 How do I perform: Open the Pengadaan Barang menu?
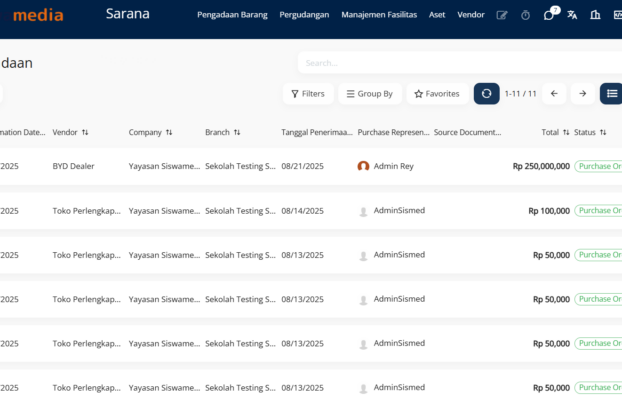(232, 15)
